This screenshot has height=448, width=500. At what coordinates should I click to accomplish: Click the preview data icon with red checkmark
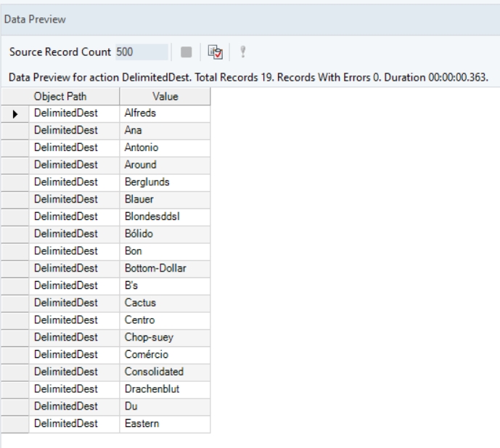point(214,53)
